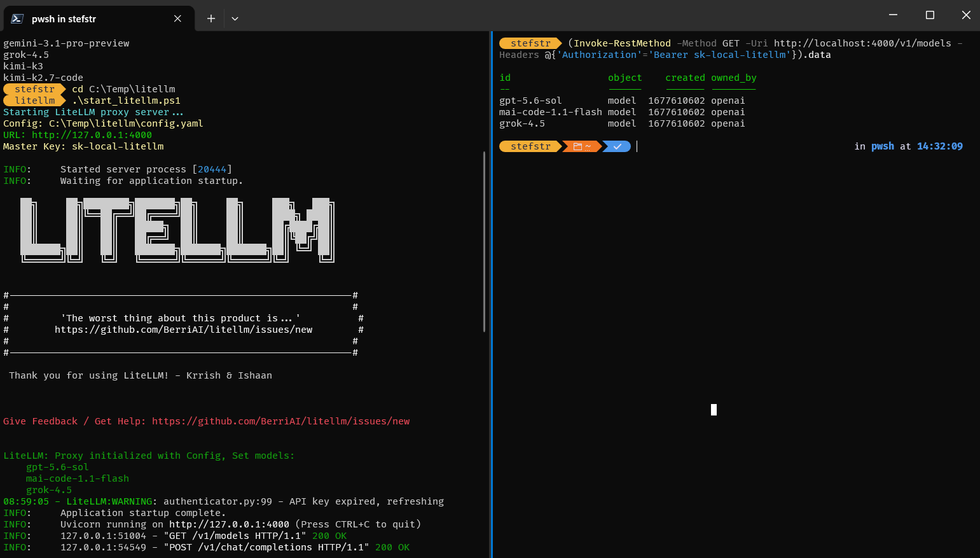The height and width of the screenshot is (558, 980).
Task: Click 'kimi-k3' in the left pane
Action: pyautogui.click(x=23, y=66)
